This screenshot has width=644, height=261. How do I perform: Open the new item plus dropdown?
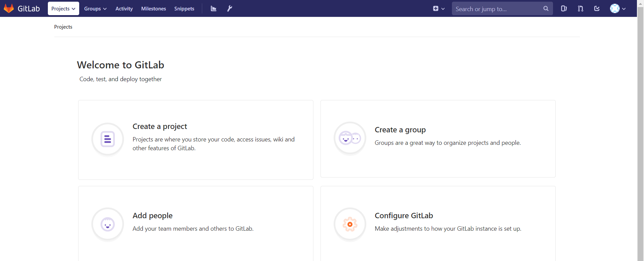pyautogui.click(x=439, y=8)
